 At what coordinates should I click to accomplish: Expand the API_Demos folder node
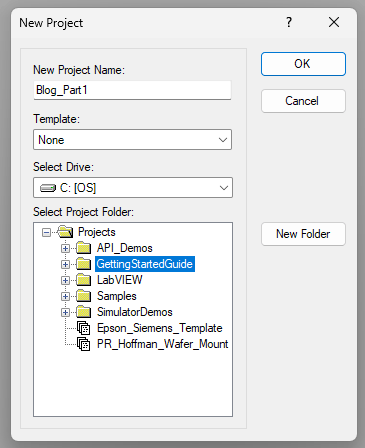pyautogui.click(x=65, y=248)
